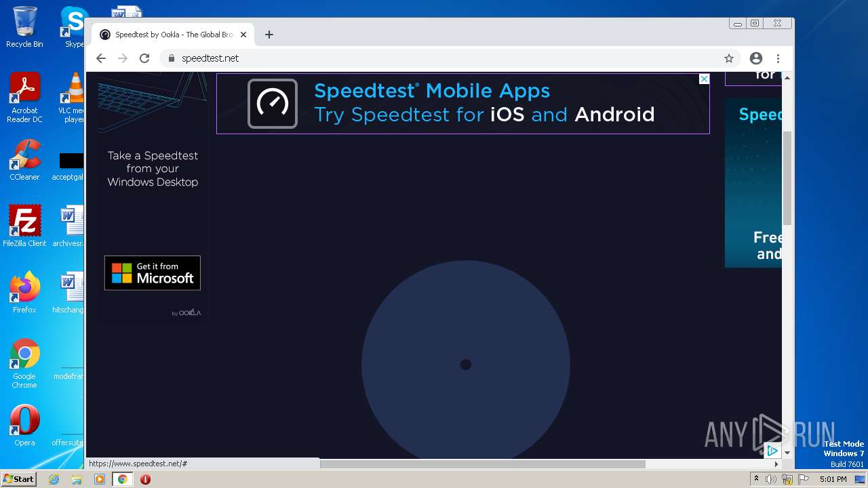
Task: Select the Speedtest by Ookla tab
Action: point(173,35)
